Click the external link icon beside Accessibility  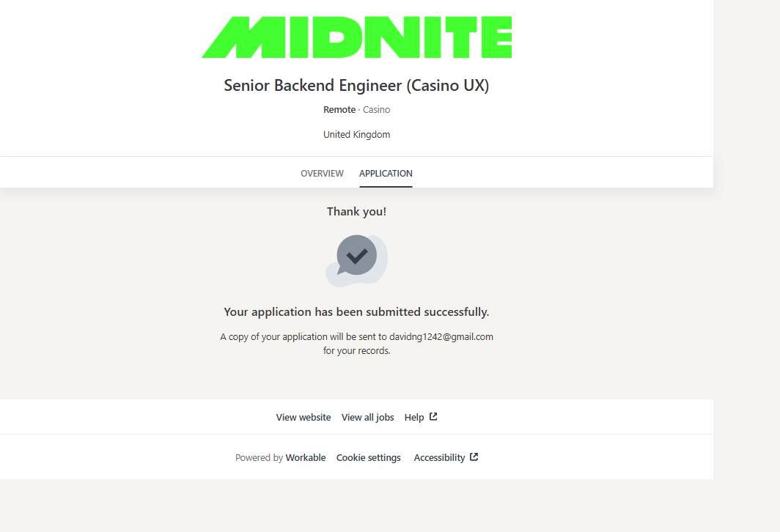[x=474, y=457]
